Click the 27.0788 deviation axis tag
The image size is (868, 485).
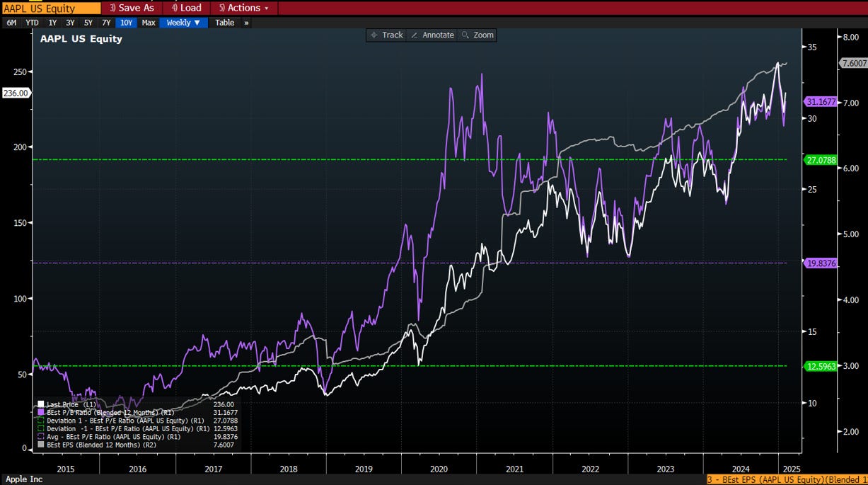pos(821,160)
